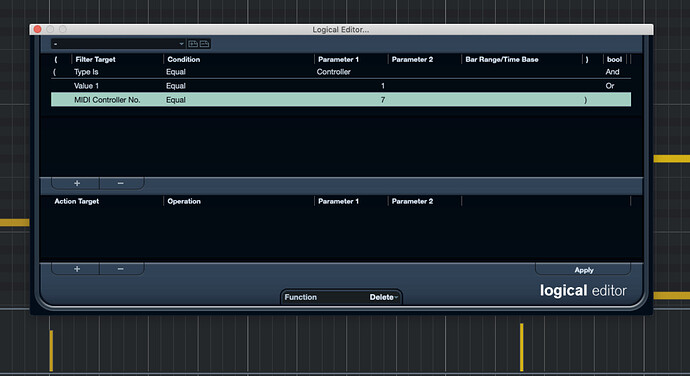Click the Bar Range/Time Base header

[x=502, y=59]
